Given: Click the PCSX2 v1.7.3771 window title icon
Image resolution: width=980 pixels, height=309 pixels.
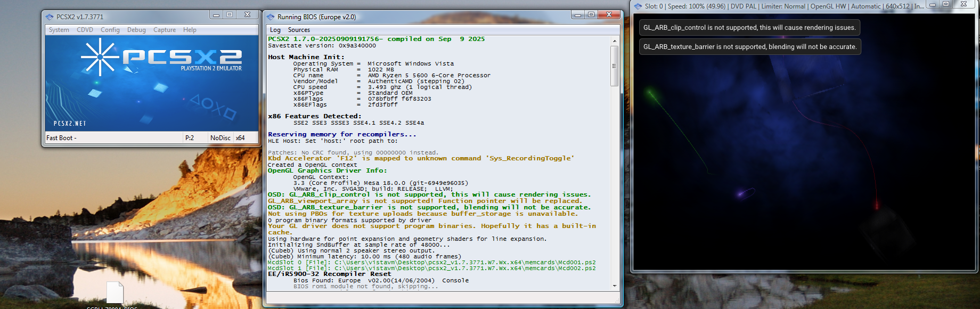Looking at the screenshot, I should pyautogui.click(x=50, y=17).
